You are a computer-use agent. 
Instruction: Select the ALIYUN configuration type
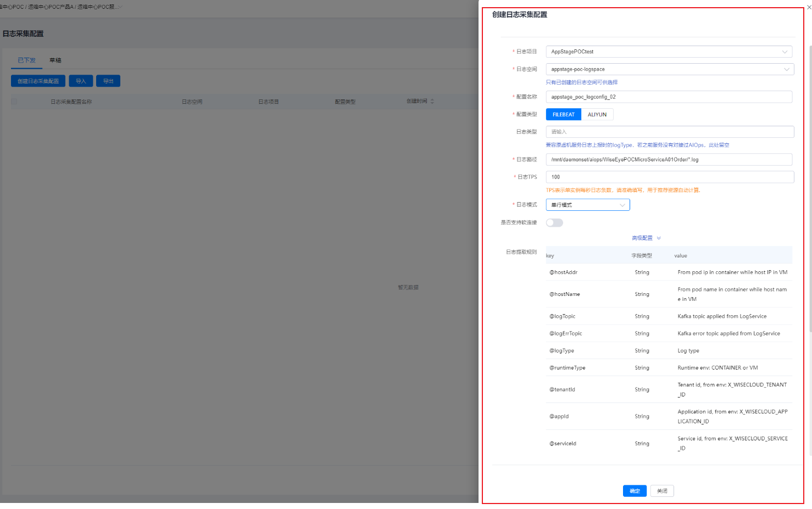point(597,115)
